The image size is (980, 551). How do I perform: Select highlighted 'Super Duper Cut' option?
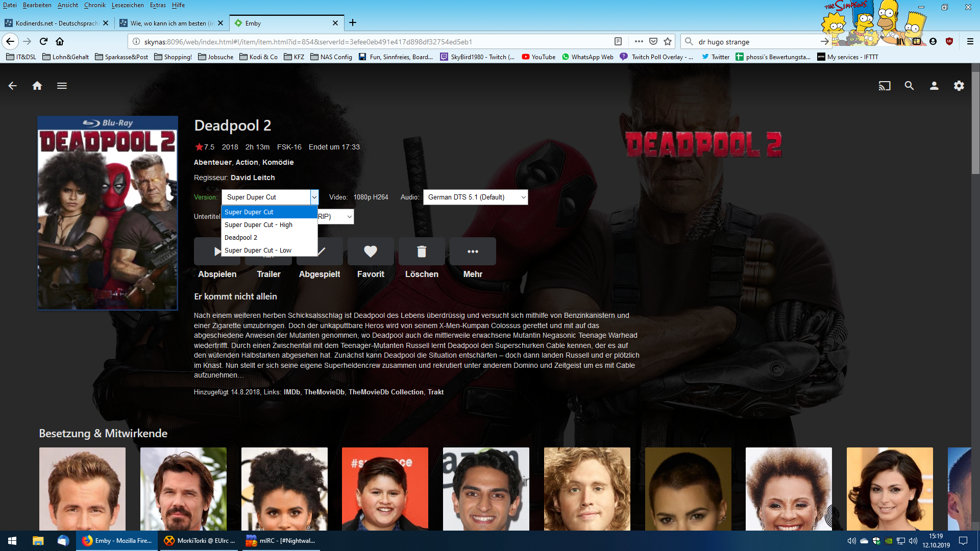pos(269,212)
